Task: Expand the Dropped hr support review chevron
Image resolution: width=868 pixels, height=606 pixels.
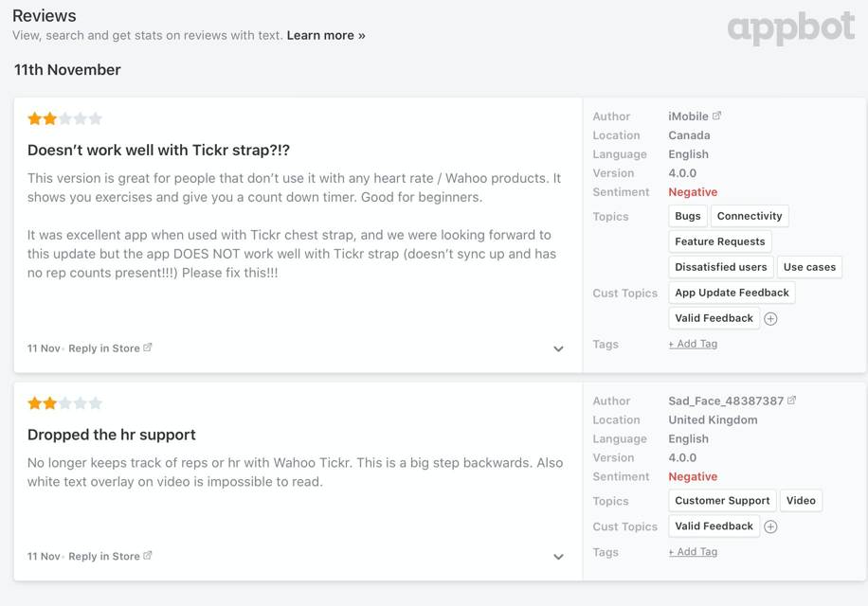Action: (x=558, y=557)
